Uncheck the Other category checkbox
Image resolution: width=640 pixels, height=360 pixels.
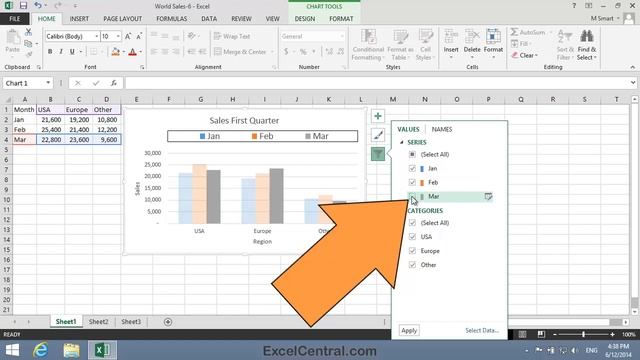412,265
